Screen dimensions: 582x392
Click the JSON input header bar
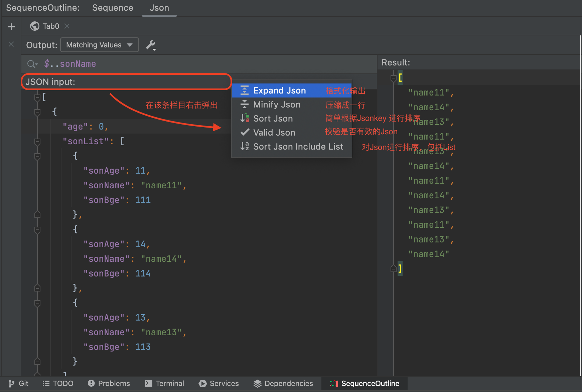126,82
